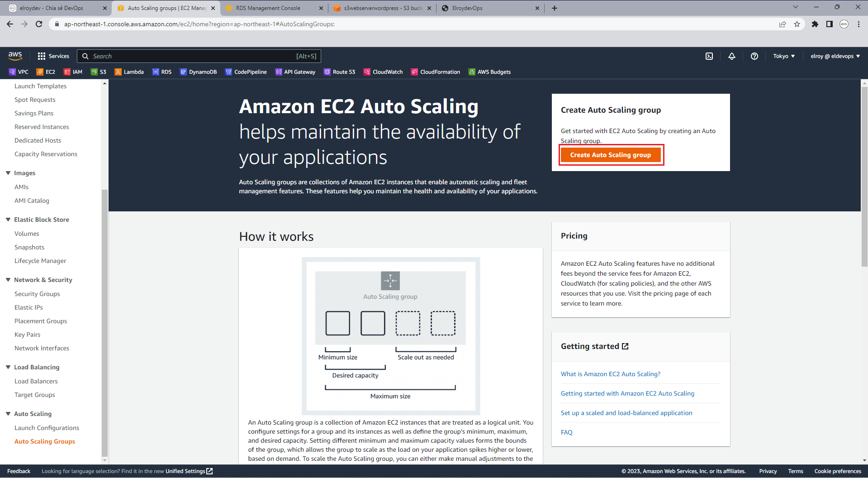This screenshot has width=868, height=478.
Task: Open the help question-mark icon
Action: tap(754, 56)
